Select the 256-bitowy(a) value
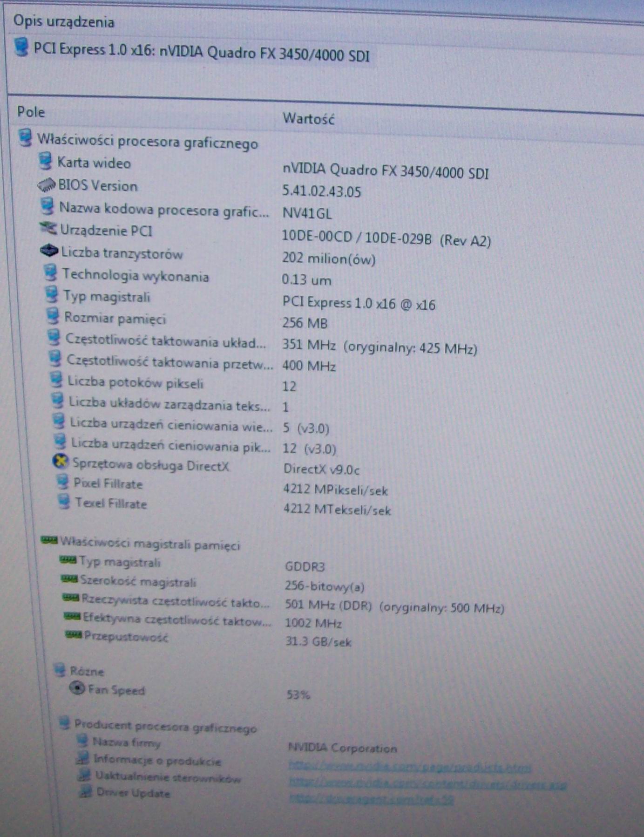The image size is (644, 837). point(325,586)
